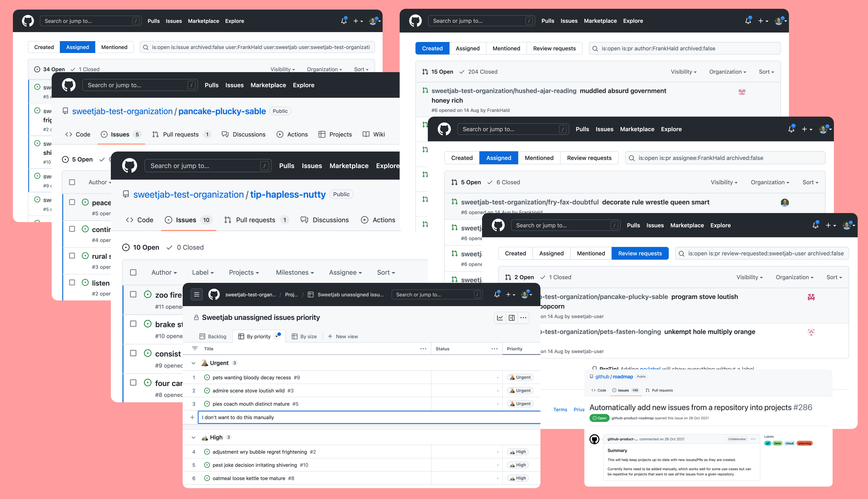This screenshot has height=499, width=868.
Task: Click GitHub logo in Created pulls window
Action: click(415, 21)
